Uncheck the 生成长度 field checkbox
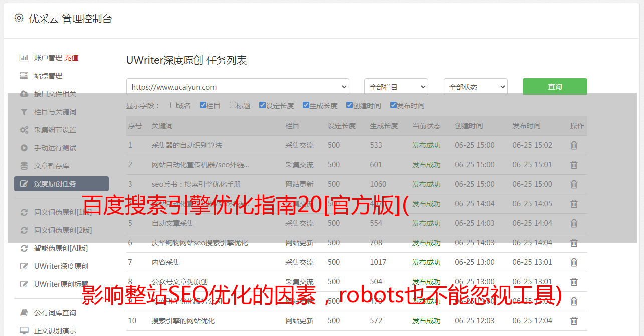Screen dimensions: 644x336 coord(306,105)
